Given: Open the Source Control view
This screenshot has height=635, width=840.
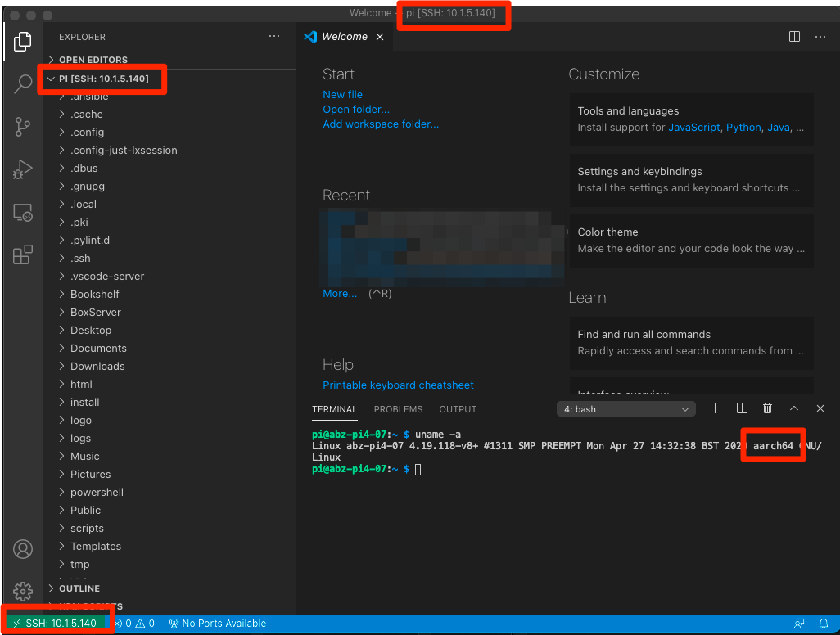Looking at the screenshot, I should coord(23,127).
